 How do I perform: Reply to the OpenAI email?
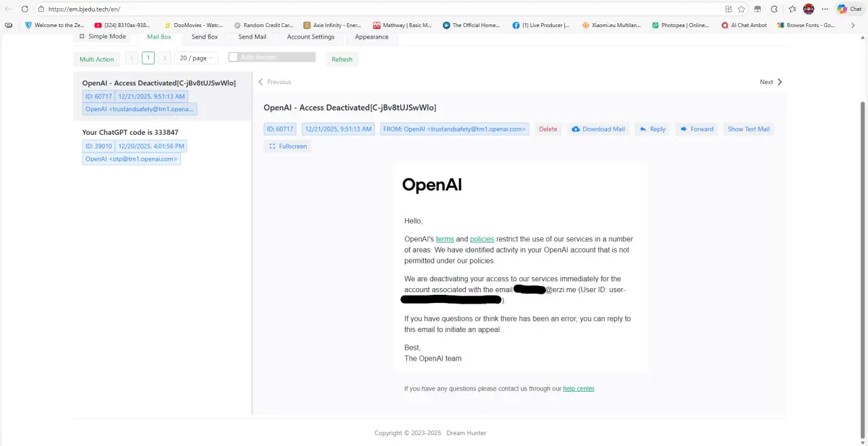[652, 129]
